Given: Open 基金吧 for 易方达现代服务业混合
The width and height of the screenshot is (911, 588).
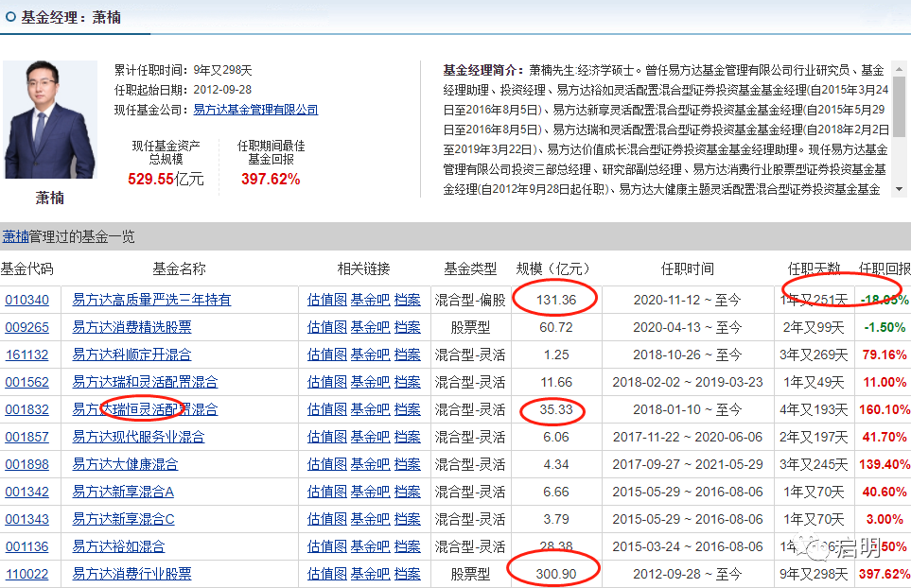Looking at the screenshot, I should [371, 437].
